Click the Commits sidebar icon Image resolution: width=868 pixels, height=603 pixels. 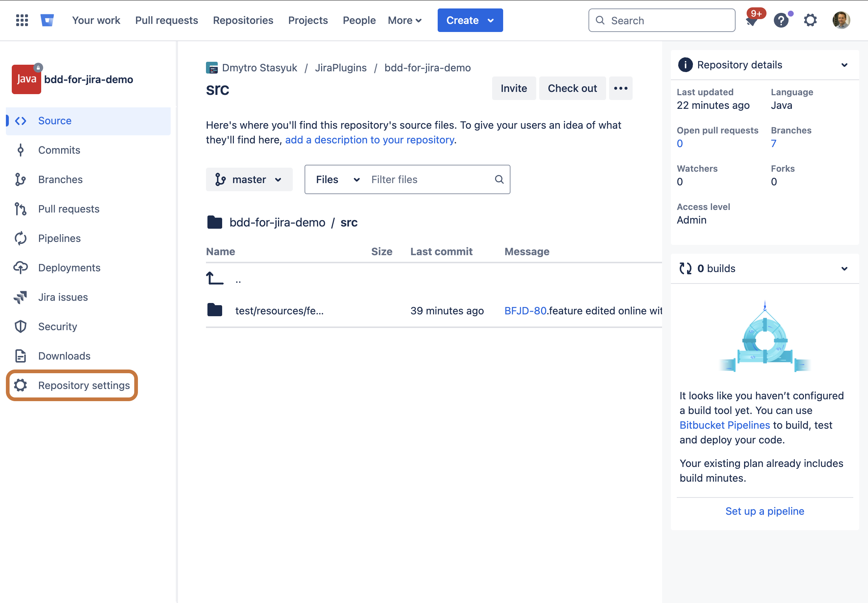[21, 150]
